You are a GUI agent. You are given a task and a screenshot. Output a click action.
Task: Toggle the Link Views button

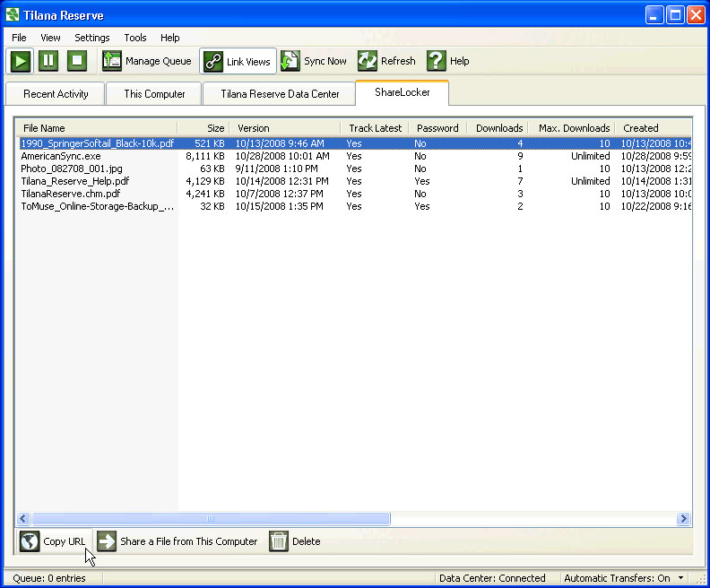coord(237,62)
